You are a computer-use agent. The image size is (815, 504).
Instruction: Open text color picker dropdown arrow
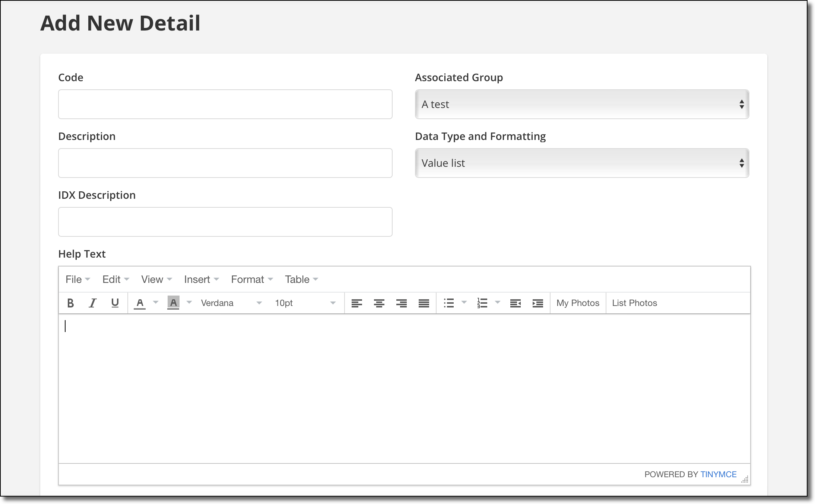pos(156,303)
